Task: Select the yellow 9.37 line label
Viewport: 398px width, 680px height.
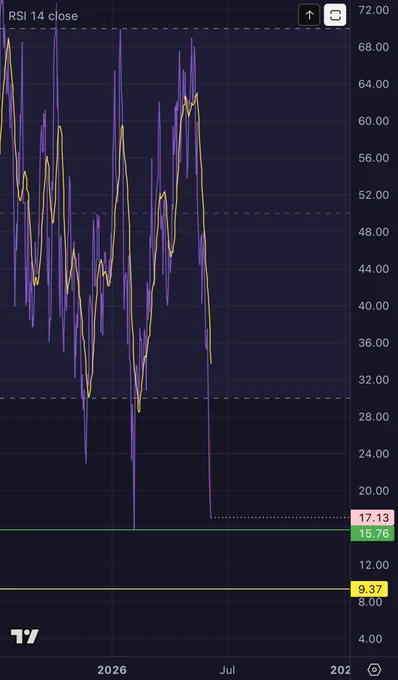Action: pyautogui.click(x=370, y=589)
